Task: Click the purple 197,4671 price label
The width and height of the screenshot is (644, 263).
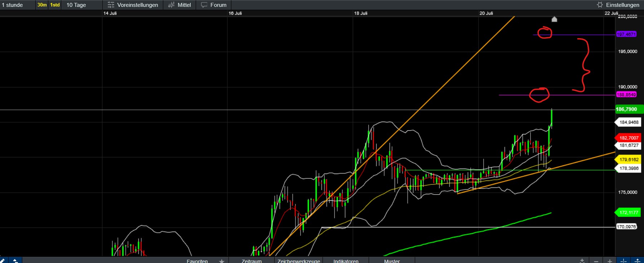Action: click(x=626, y=34)
